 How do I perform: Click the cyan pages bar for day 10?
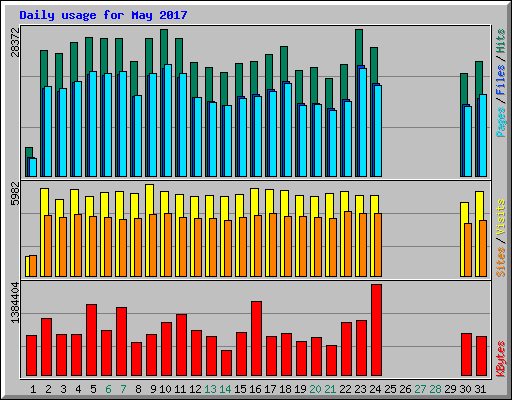(168, 120)
